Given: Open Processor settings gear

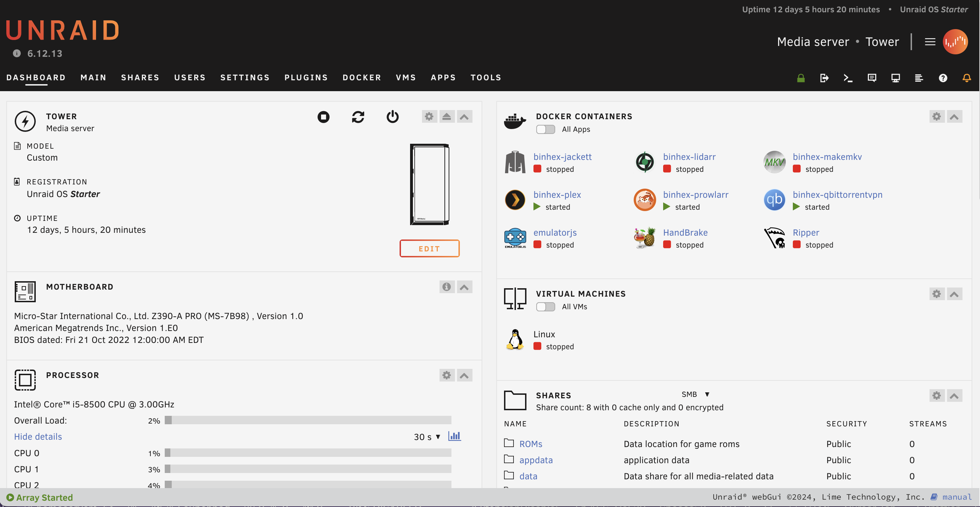Looking at the screenshot, I should click(447, 375).
